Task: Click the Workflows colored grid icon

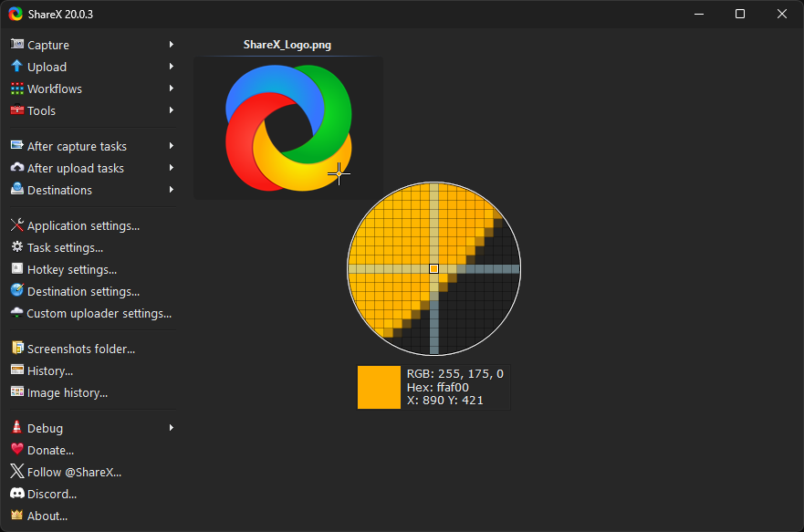Action: [17, 89]
